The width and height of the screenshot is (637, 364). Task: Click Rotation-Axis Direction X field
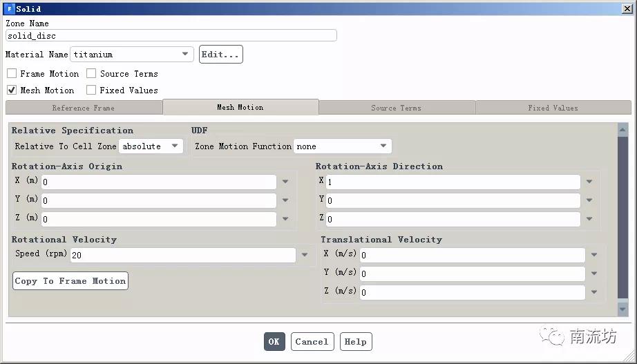[x=453, y=182]
